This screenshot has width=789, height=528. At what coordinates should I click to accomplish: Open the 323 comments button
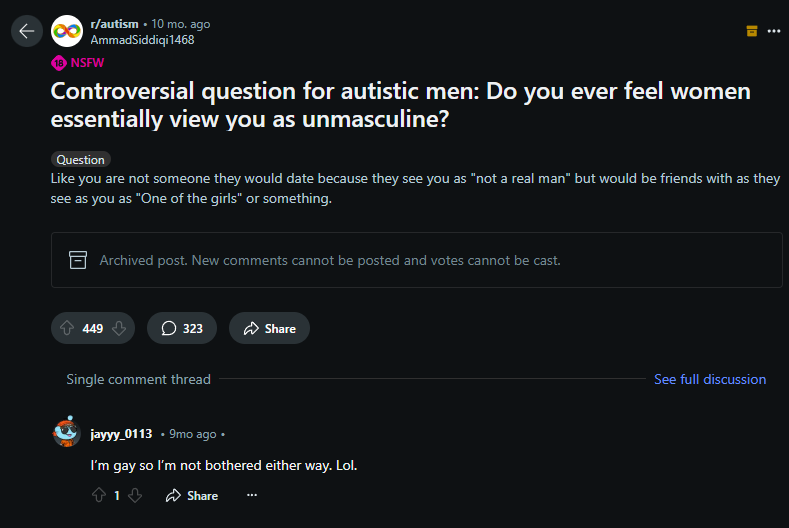tap(182, 328)
